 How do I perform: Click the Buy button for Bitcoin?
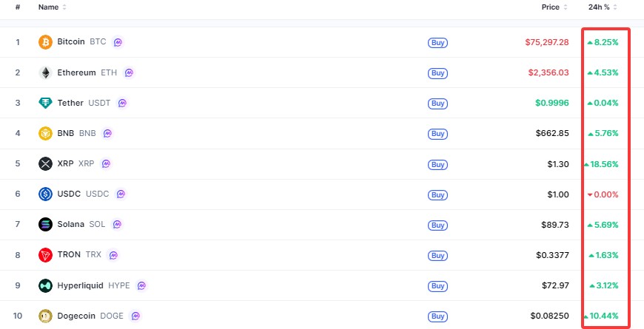[x=437, y=43]
